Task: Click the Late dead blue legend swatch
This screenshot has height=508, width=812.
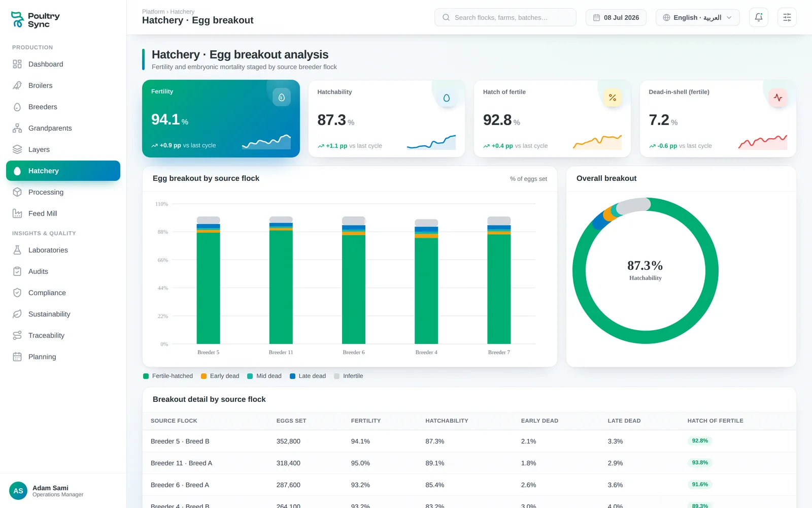Action: [292, 376]
